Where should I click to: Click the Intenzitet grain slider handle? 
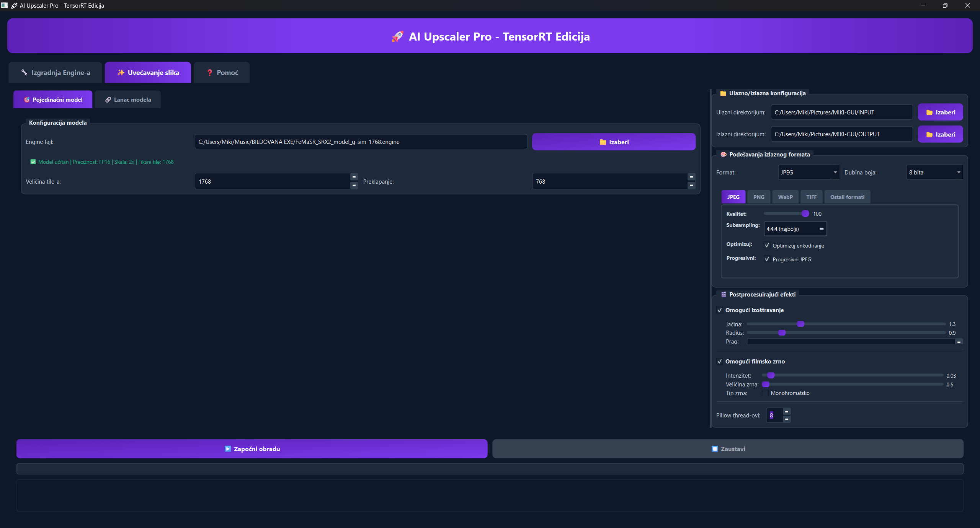tap(771, 375)
